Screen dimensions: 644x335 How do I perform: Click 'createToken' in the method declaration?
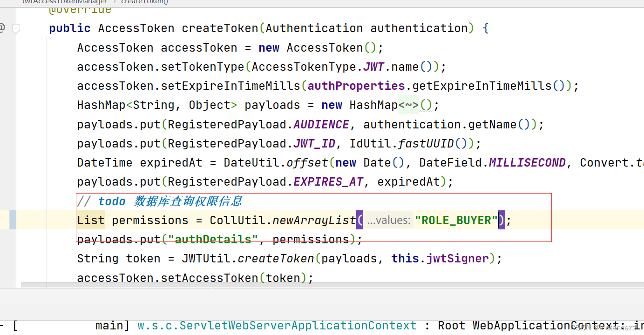[220, 28]
